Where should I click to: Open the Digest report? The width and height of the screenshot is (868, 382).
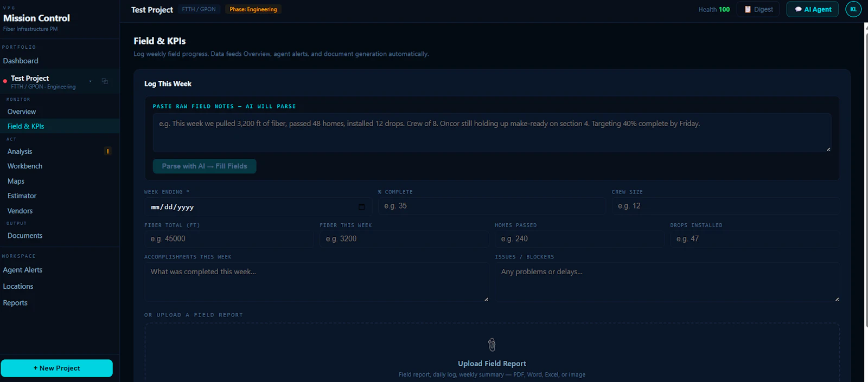[758, 9]
